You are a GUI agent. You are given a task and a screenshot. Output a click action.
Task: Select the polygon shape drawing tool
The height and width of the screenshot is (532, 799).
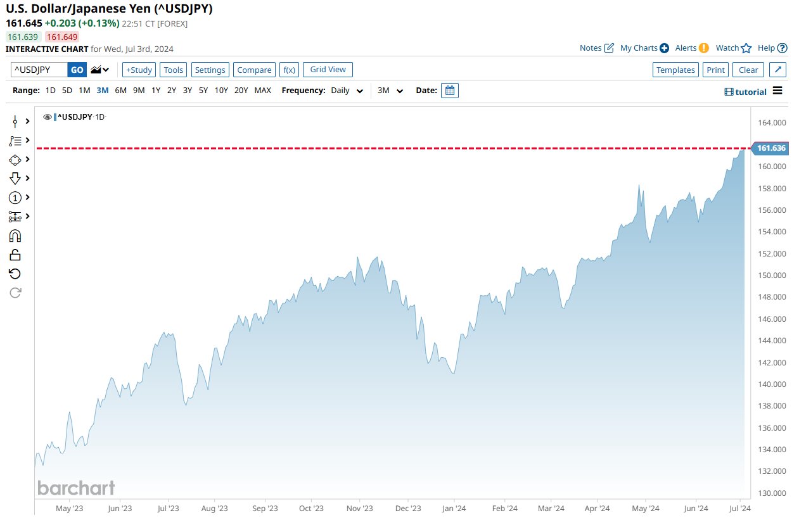pos(15,160)
